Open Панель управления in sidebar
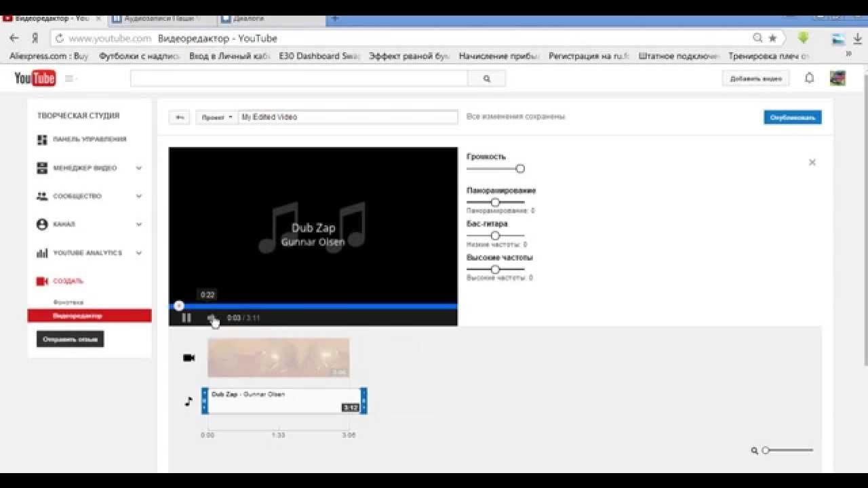 (90, 139)
